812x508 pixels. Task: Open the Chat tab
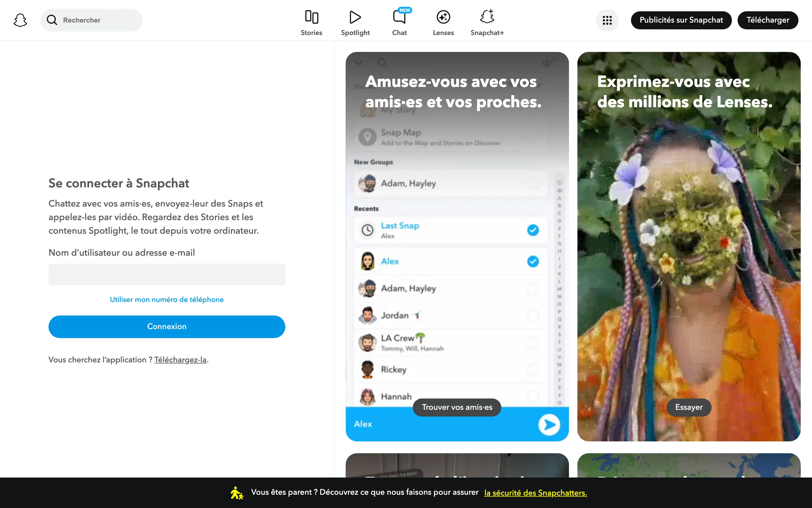[x=399, y=23]
